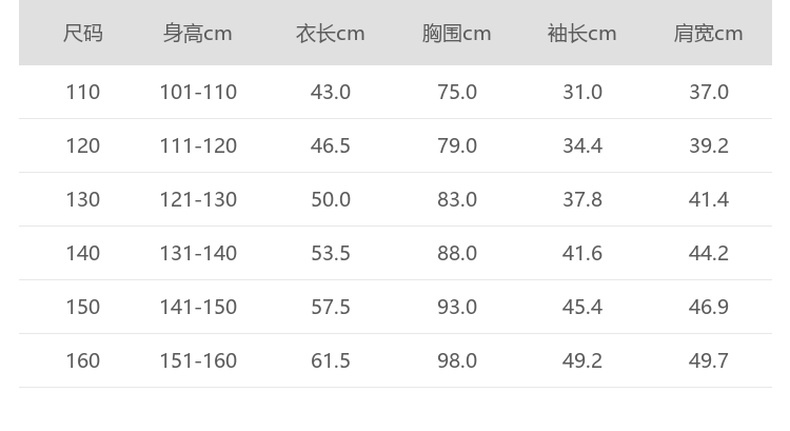The width and height of the screenshot is (790, 431).
Task: Select the 49.2 sleeve length cell
Action: (582, 361)
